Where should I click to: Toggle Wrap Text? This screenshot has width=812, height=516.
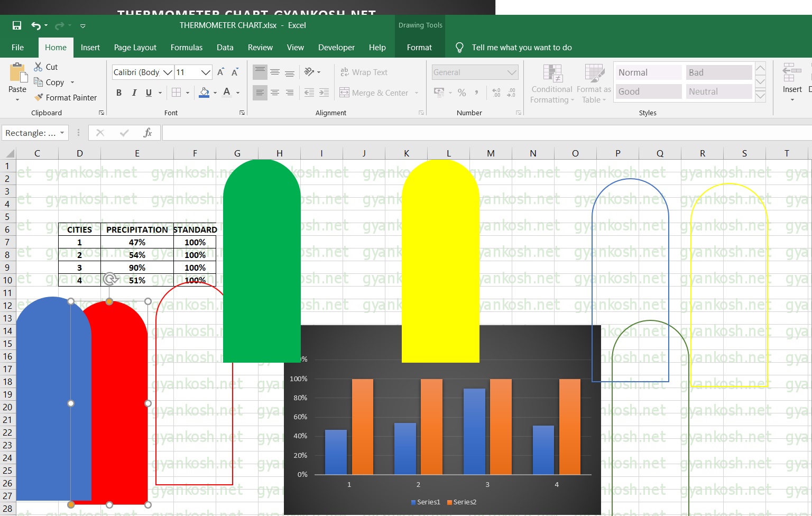[x=364, y=72]
